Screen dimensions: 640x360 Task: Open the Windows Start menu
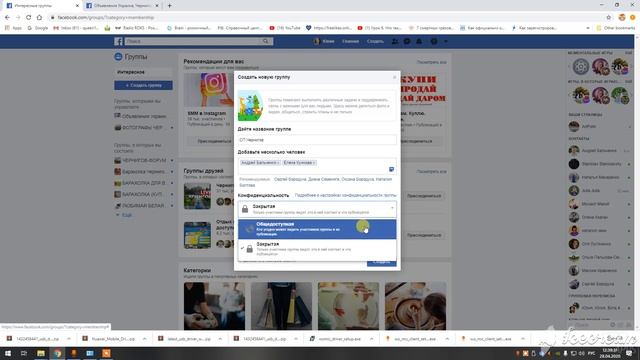tap(8, 353)
